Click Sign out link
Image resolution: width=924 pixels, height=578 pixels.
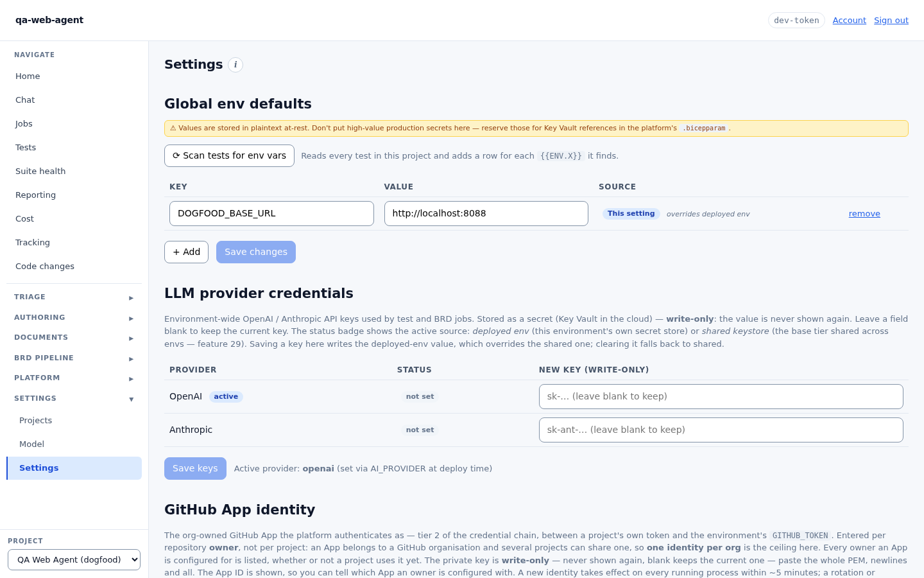tap(891, 21)
